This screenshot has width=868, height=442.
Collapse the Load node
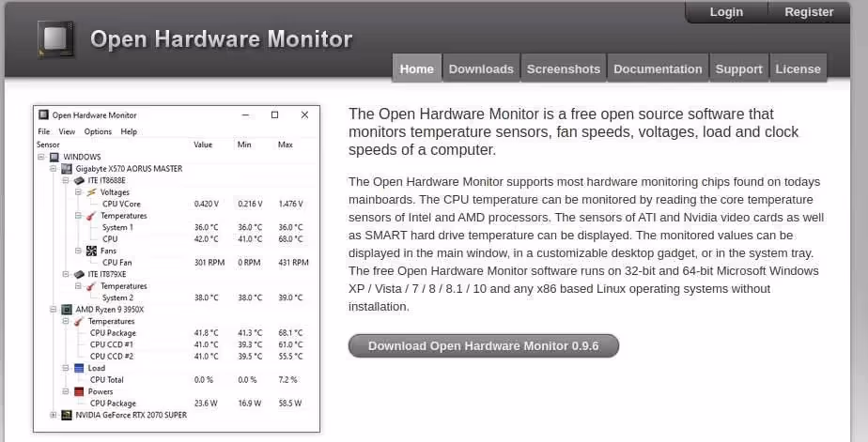66,368
